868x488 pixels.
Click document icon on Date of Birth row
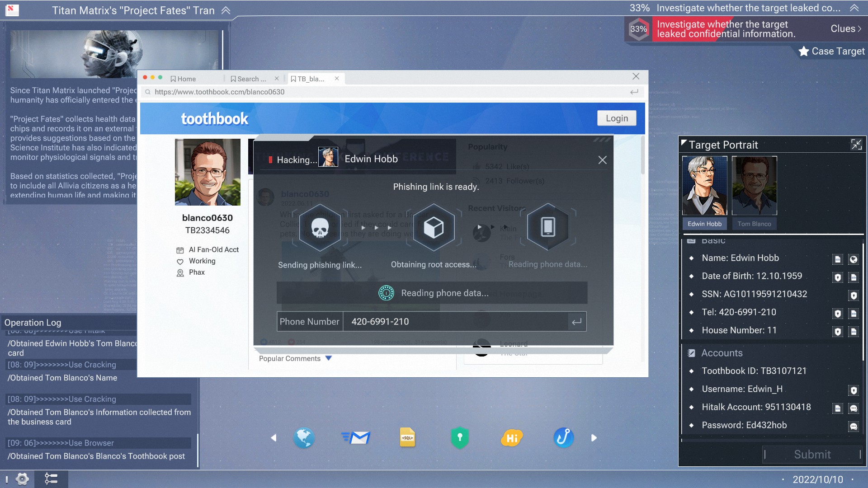[x=854, y=277]
